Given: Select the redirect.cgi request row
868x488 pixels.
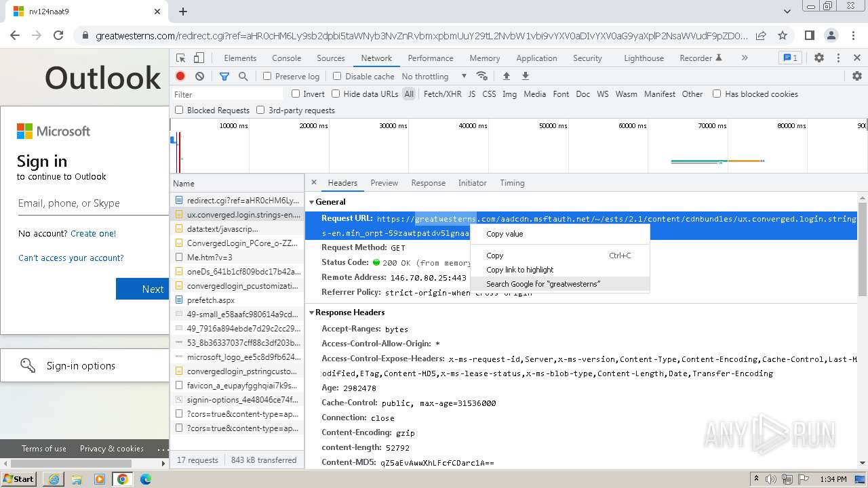Looking at the screenshot, I should point(237,201).
